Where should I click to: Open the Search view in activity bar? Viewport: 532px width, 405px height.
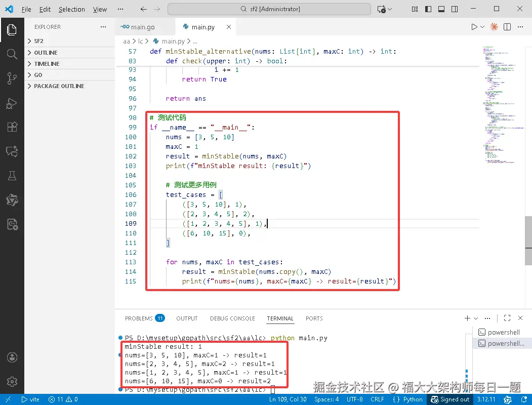(12, 54)
